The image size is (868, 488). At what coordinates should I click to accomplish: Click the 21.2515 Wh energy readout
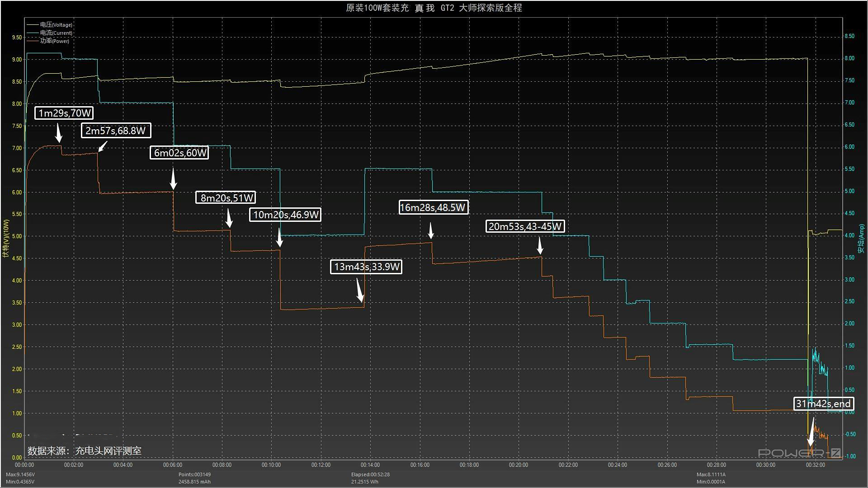click(x=365, y=482)
